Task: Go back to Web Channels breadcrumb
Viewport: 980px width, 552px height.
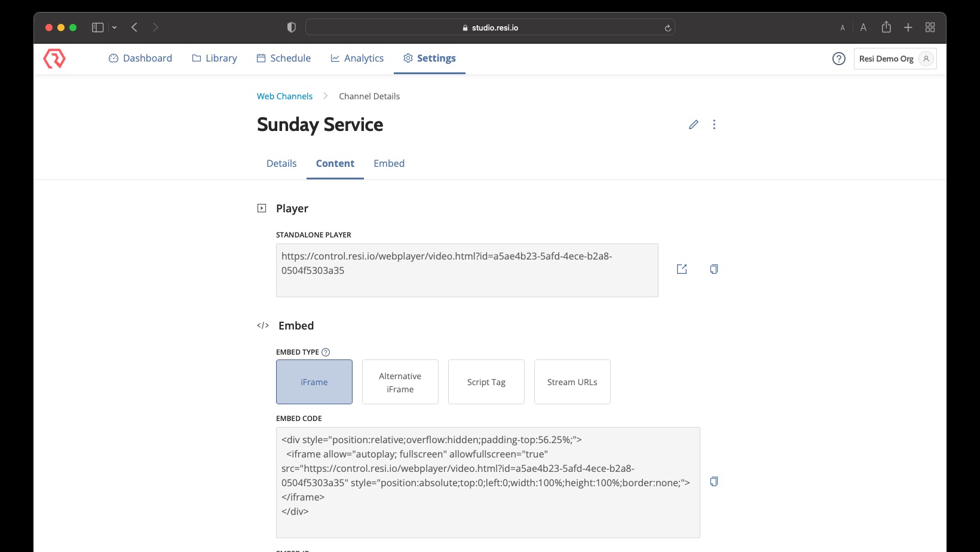Action: tap(284, 96)
